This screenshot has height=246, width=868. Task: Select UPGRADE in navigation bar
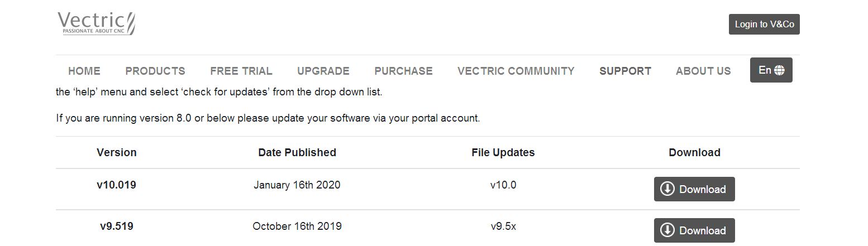click(x=323, y=71)
